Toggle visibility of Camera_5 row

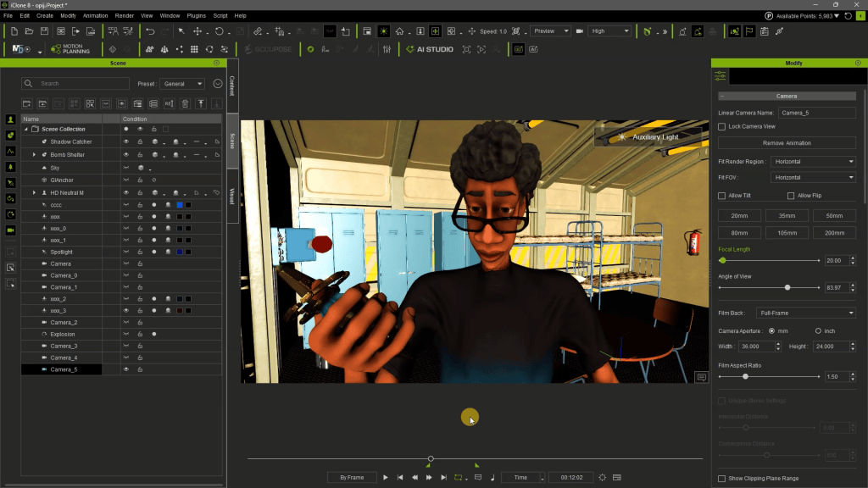pyautogui.click(x=126, y=369)
